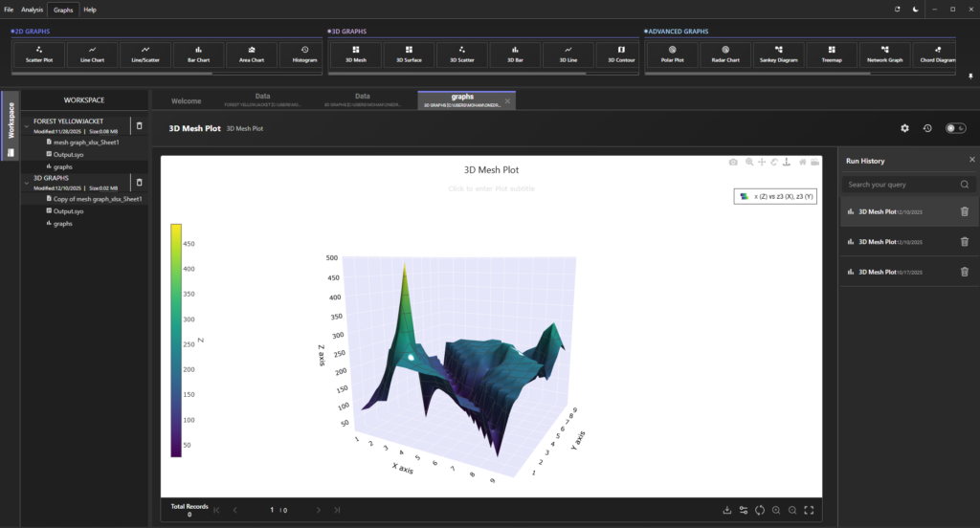Screen dimensions: 980x528
Task: Toggle the light/dark plot theme switch
Action: point(954,128)
